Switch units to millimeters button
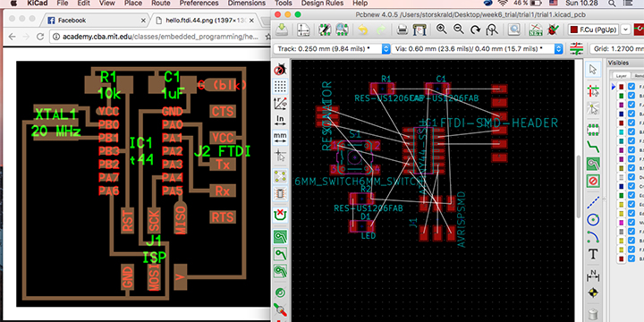Viewport: 644px width, 322px height. (x=281, y=138)
